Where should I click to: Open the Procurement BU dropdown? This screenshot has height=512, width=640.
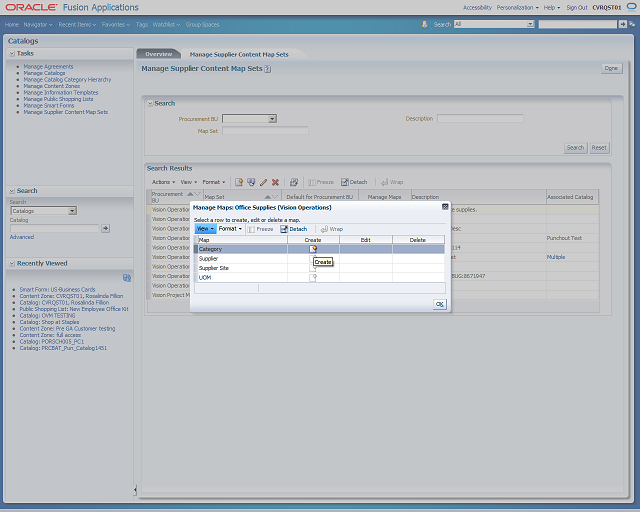coord(272,119)
